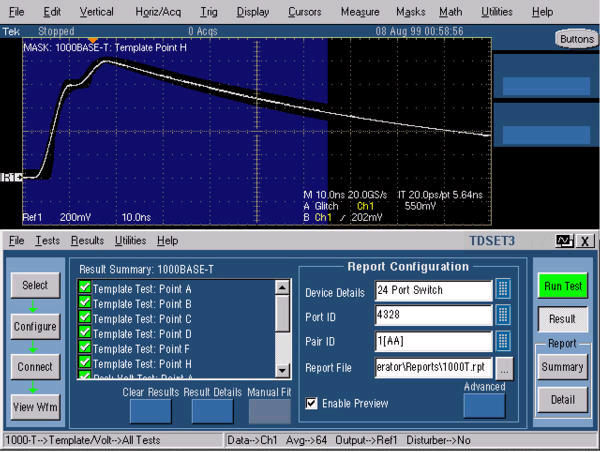Click the Configure step button
This screenshot has height=452, width=600.
point(35,326)
